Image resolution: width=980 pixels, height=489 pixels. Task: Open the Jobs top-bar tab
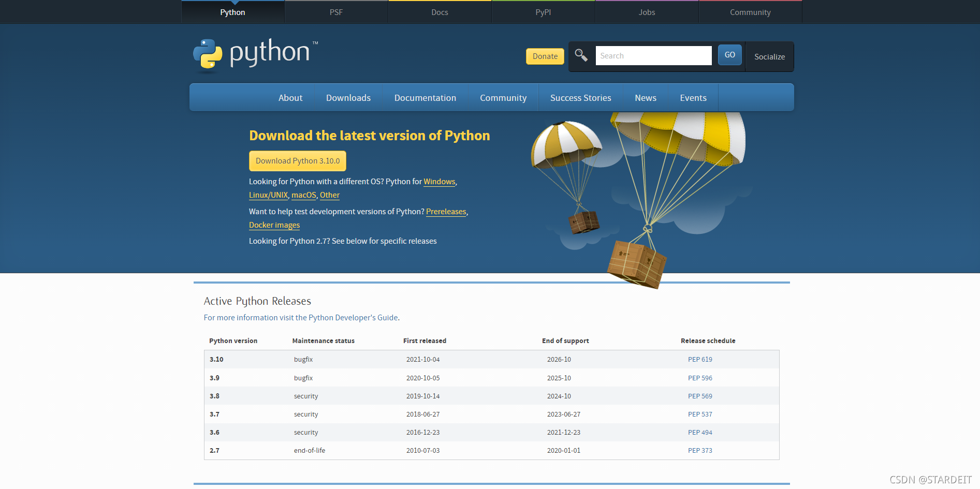[647, 12]
